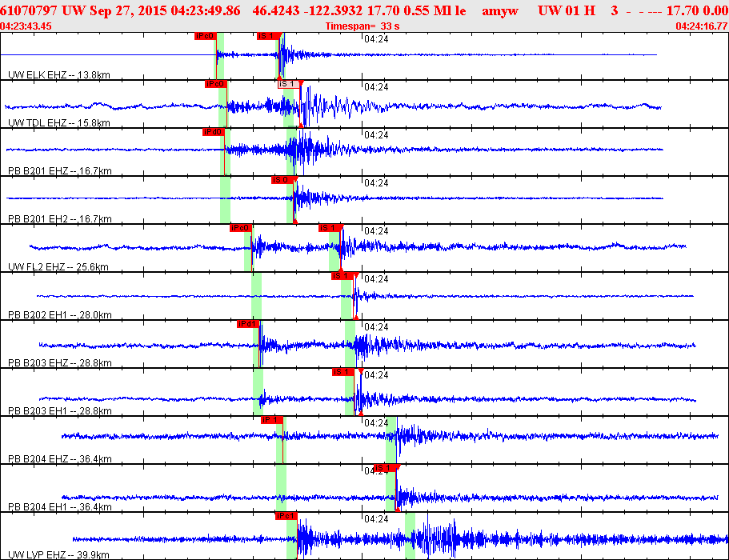The height and width of the screenshot is (560, 729).
Task: Click the green predicted P bar on PB B201 EH2
Action: (225, 200)
